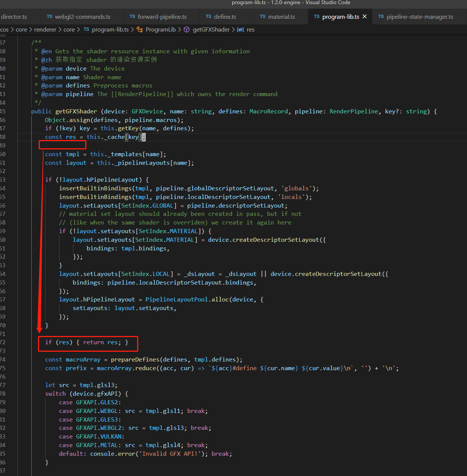Viewport: 467px width, 476px height.
Task: Click the TS file icon in breadcrumbs
Action: coord(86,30)
